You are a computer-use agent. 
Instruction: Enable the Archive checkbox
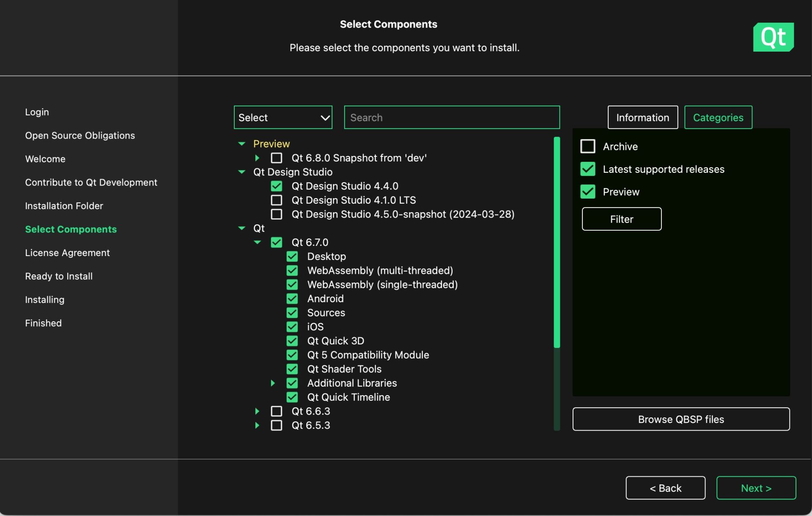[x=587, y=146]
